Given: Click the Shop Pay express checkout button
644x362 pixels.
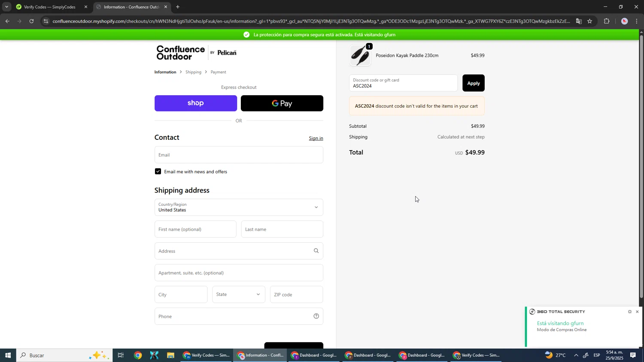Looking at the screenshot, I should point(195,103).
